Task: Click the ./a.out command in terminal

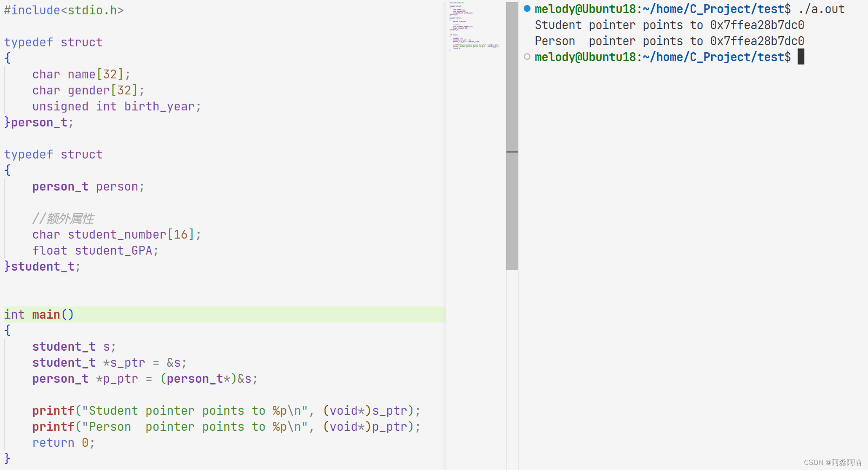Action: [821, 9]
